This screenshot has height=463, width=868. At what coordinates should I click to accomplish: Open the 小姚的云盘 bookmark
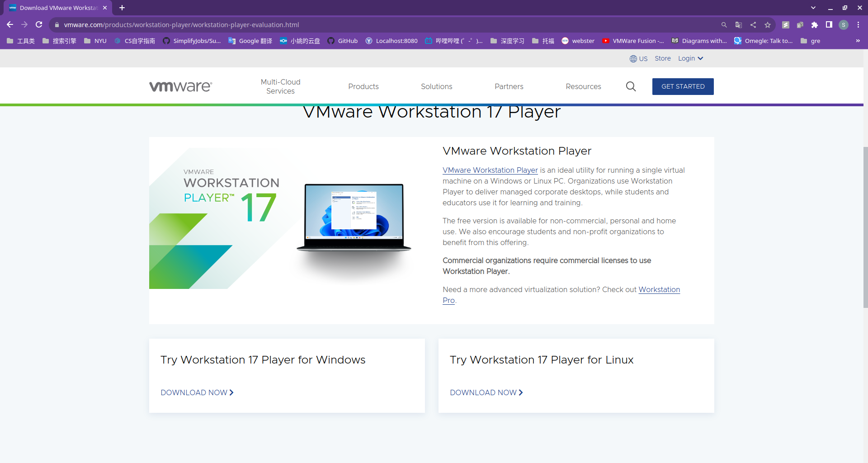pos(300,41)
